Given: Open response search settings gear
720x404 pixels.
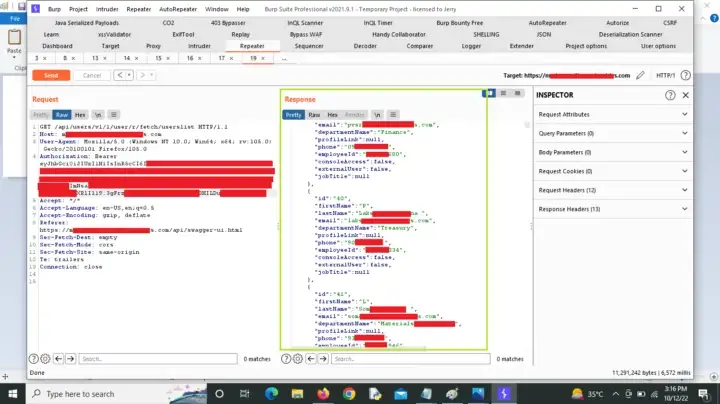Looking at the screenshot, I should pos(298,359).
